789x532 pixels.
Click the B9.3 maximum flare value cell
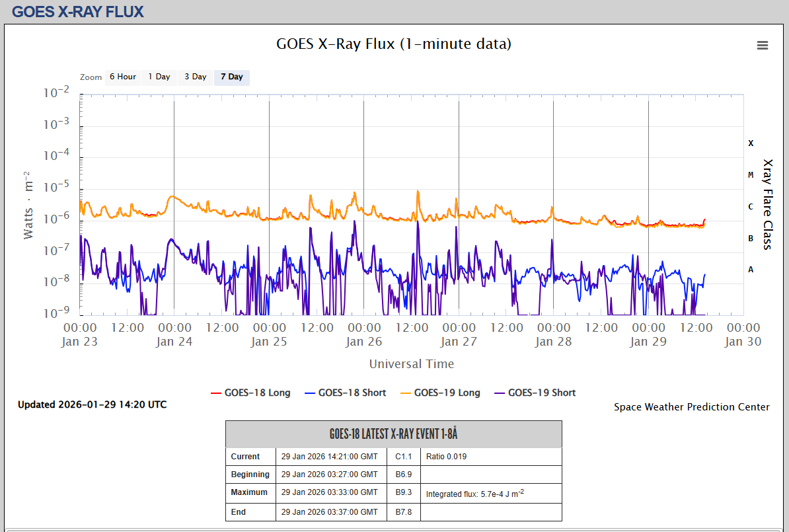[x=403, y=492]
